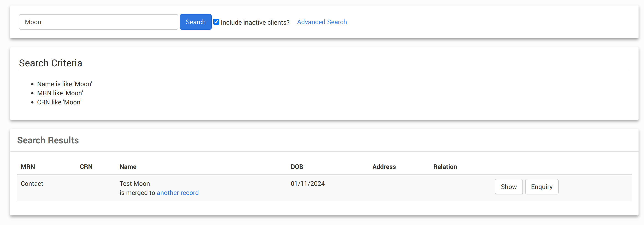The width and height of the screenshot is (644, 225).
Task: Click Show for the Test Moon record
Action: click(x=509, y=187)
